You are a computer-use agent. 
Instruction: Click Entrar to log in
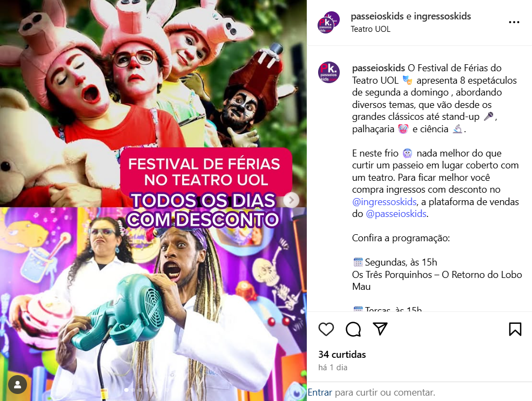click(320, 392)
